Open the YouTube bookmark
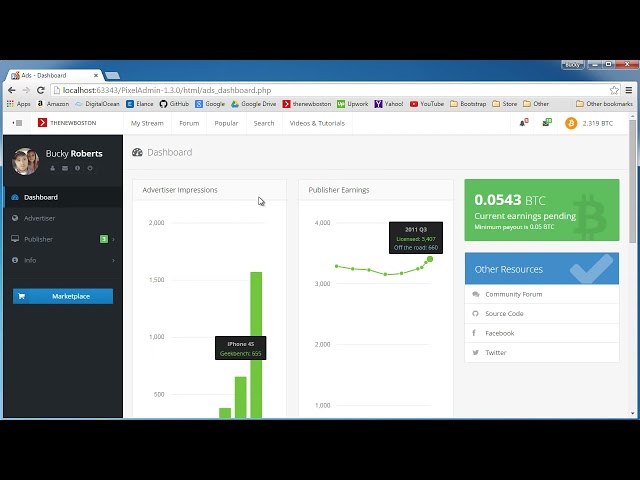The width and height of the screenshot is (640, 480). click(427, 104)
